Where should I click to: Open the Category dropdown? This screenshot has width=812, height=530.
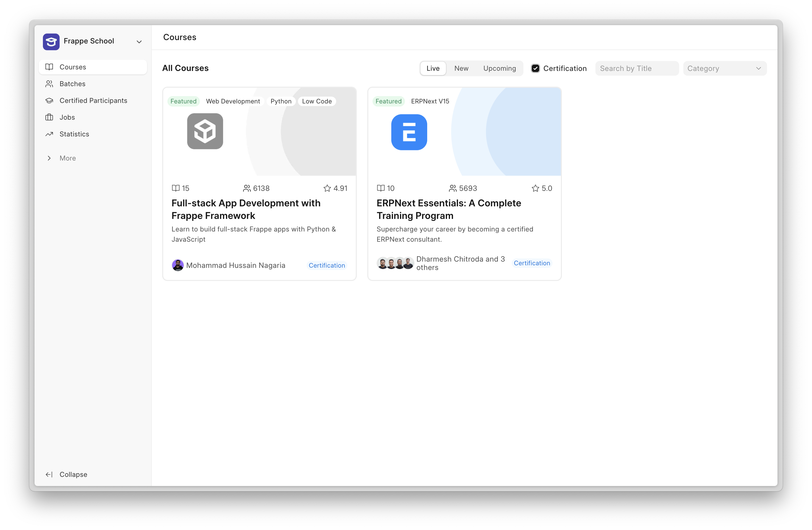click(725, 68)
